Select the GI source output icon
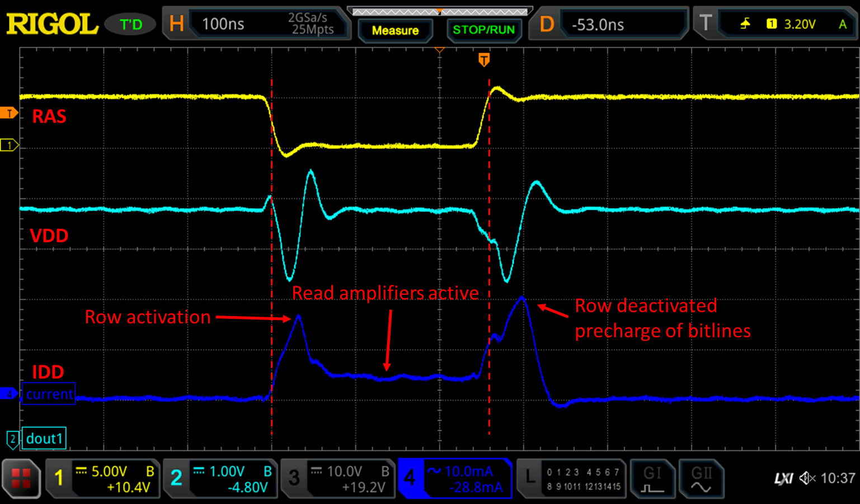Viewport: 860px width, 504px height. [x=652, y=478]
